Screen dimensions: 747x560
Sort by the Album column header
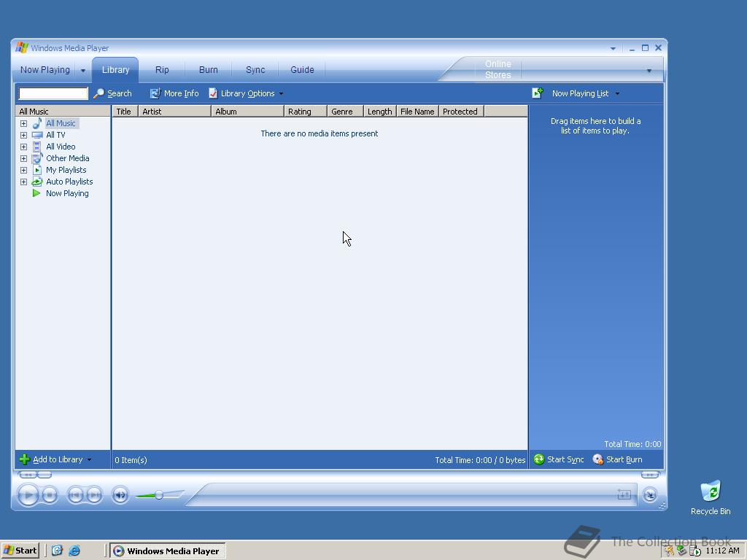coord(247,112)
